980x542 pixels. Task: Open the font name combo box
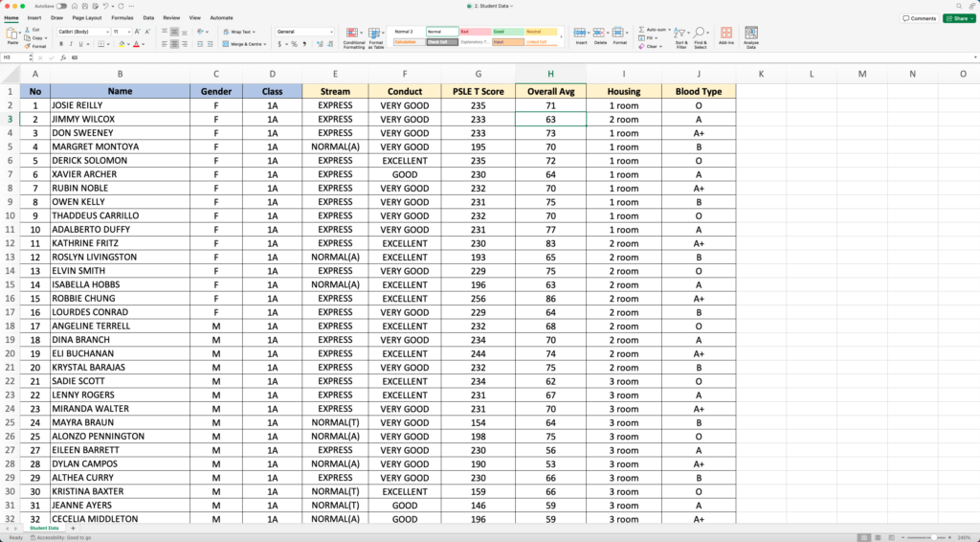tap(83, 32)
